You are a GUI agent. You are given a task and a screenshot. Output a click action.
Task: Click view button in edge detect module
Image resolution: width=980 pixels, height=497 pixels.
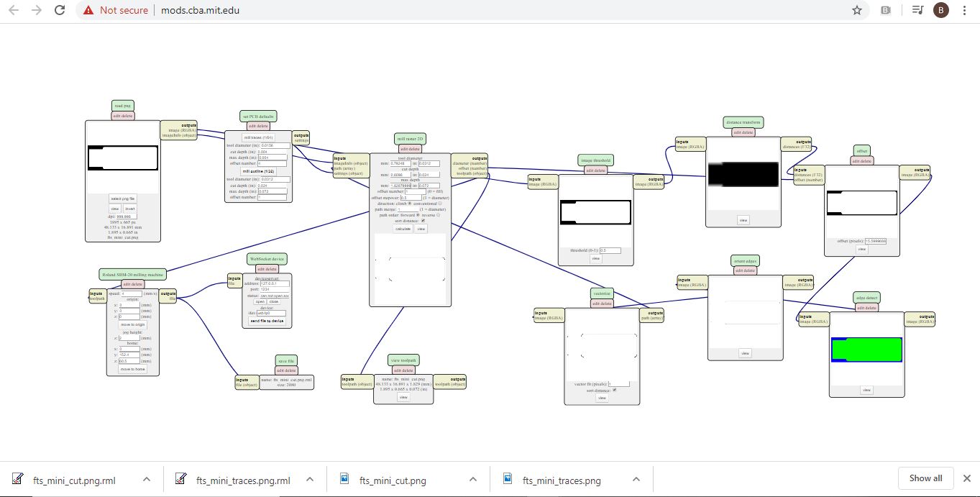[x=867, y=390]
